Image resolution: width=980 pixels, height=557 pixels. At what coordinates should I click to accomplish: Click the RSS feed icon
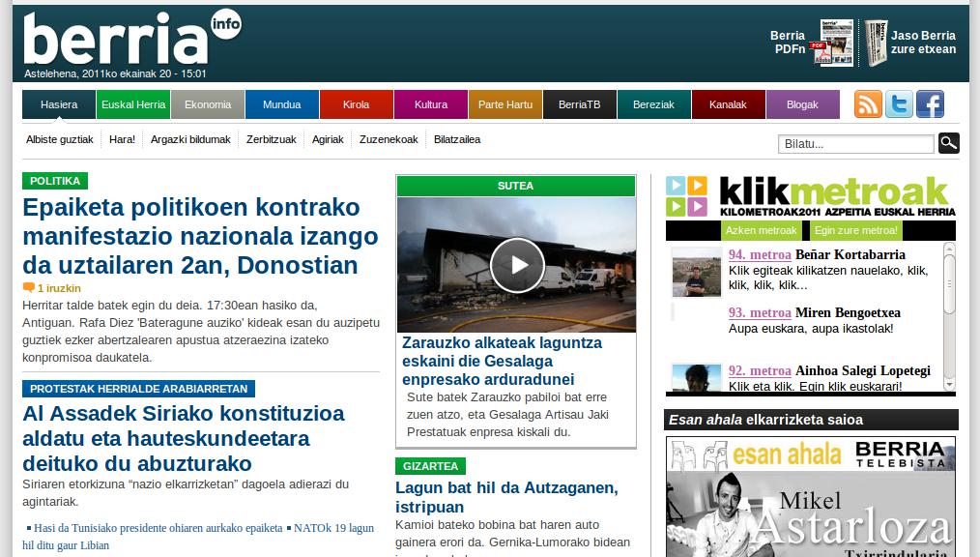tap(868, 104)
